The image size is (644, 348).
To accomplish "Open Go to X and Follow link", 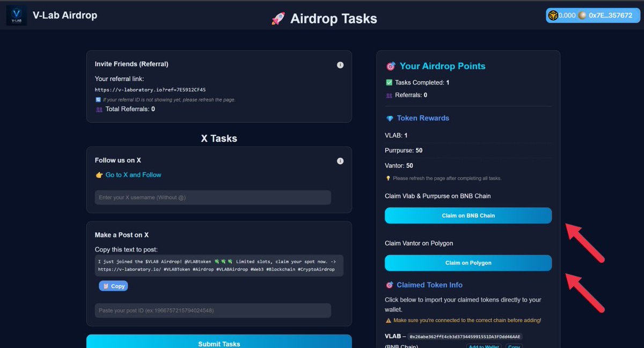I will click(x=133, y=175).
